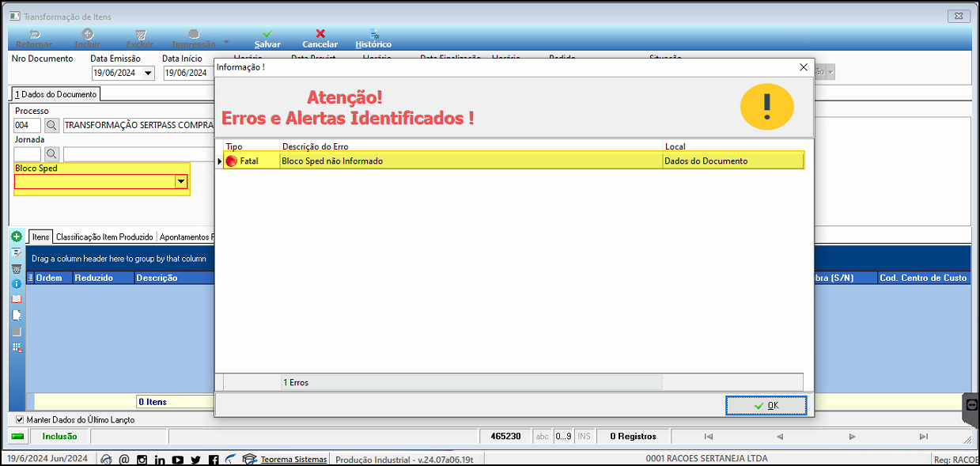
Task: Switch to the Apontamentos tab
Action: (x=186, y=237)
